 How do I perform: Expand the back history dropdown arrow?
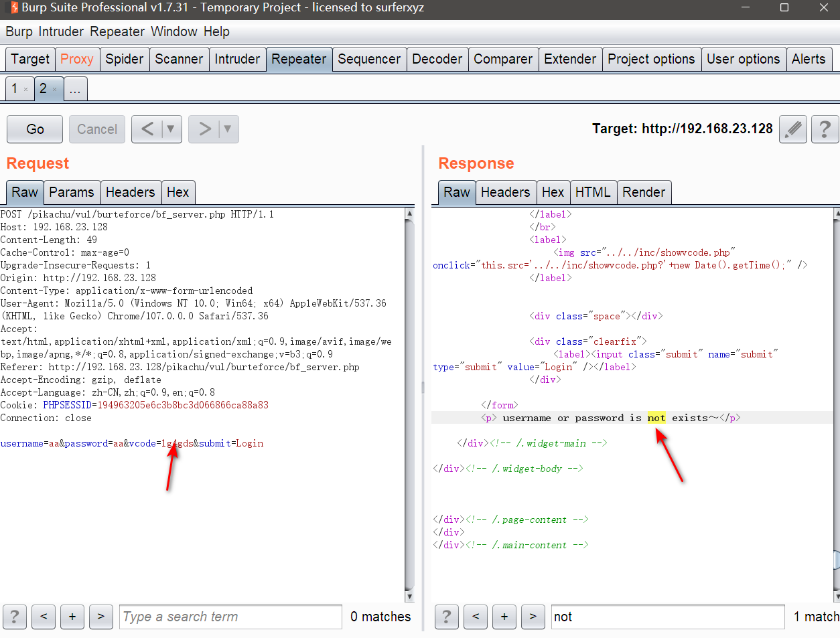click(x=171, y=129)
